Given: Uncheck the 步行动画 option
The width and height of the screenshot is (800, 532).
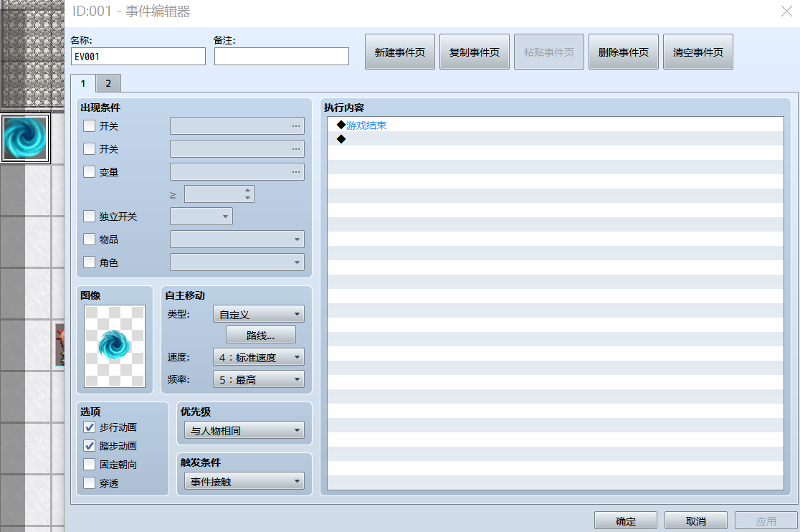Looking at the screenshot, I should click(90, 427).
